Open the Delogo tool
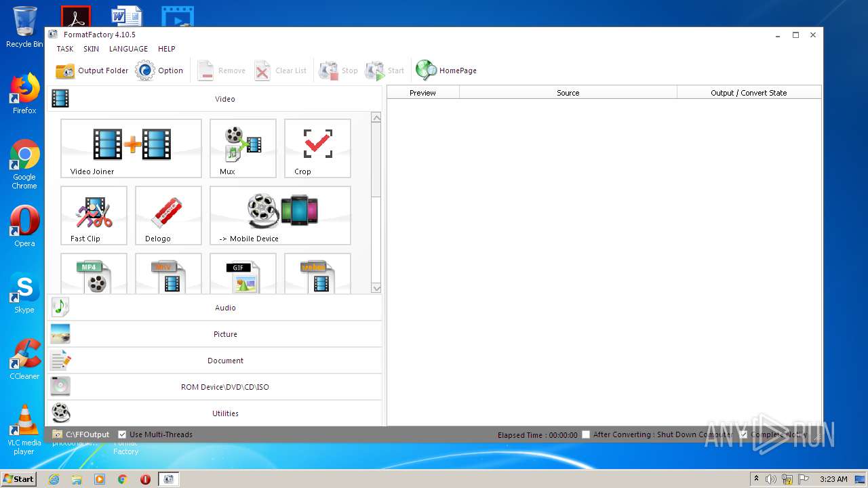Screen dimensions: 868x488 point(168,216)
